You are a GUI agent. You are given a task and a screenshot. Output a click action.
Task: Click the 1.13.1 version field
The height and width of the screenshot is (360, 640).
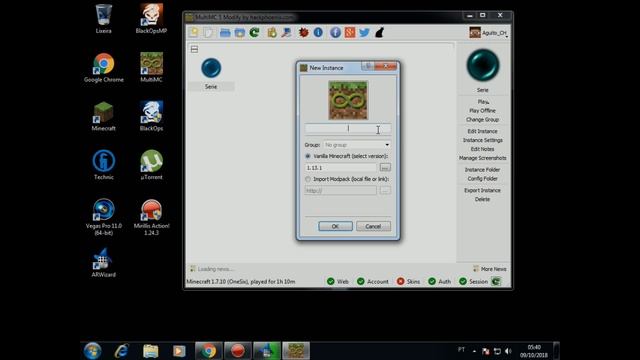coord(340,168)
